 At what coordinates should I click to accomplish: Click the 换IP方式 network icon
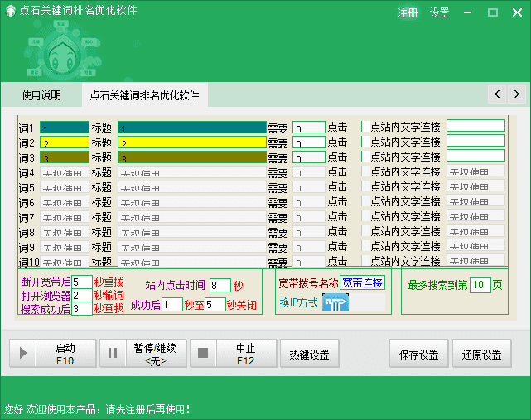pos(335,302)
